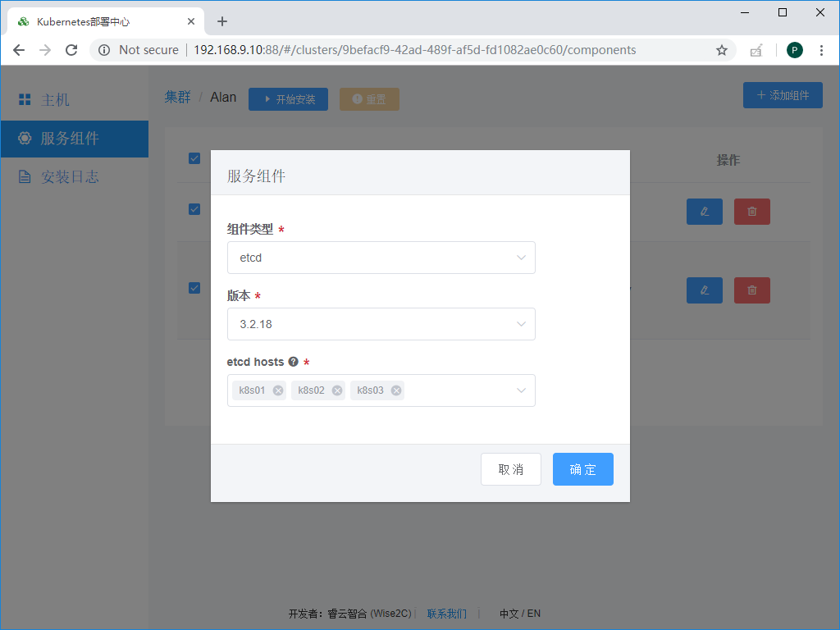Open the 版本 dropdown showing 3.2.18

[381, 324]
